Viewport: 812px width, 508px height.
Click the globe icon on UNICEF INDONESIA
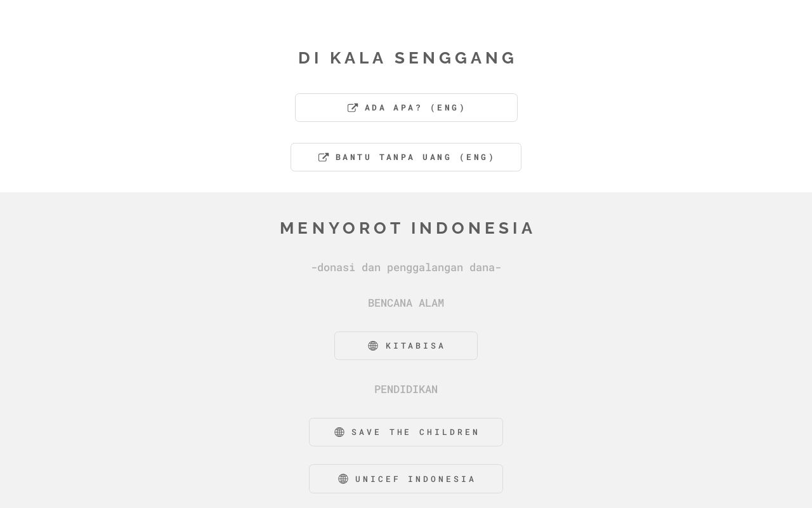tap(343, 479)
